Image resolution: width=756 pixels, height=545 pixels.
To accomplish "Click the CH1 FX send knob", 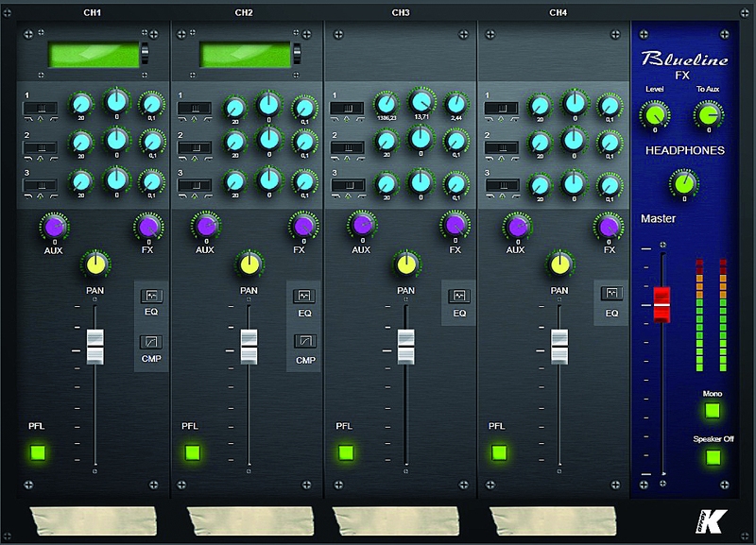I will (148, 227).
